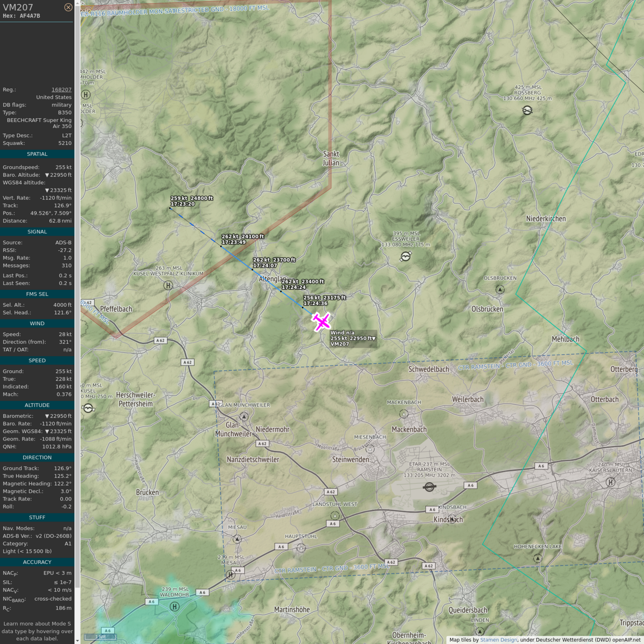Select the Rossberg airfield icon
644x644 pixels.
click(527, 110)
